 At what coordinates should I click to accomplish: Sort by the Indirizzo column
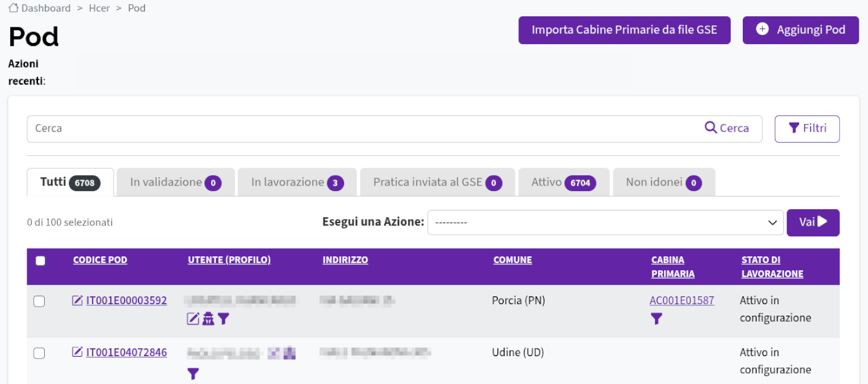point(345,260)
